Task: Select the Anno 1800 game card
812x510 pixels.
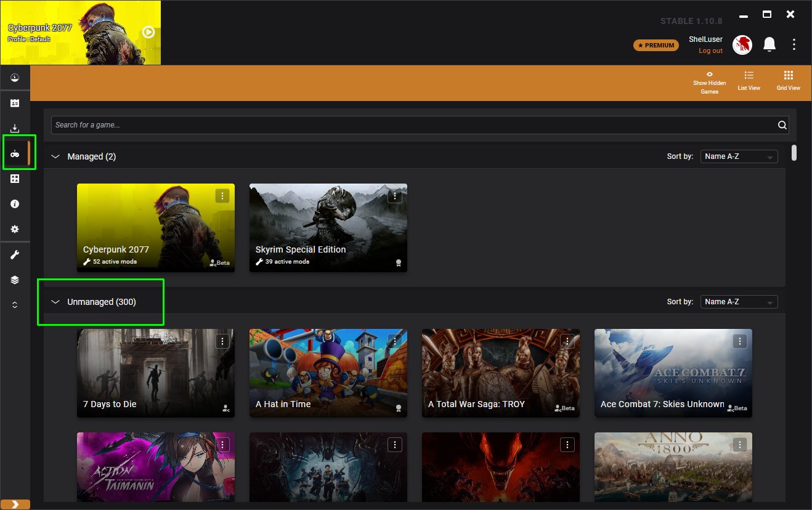Action: click(x=673, y=467)
